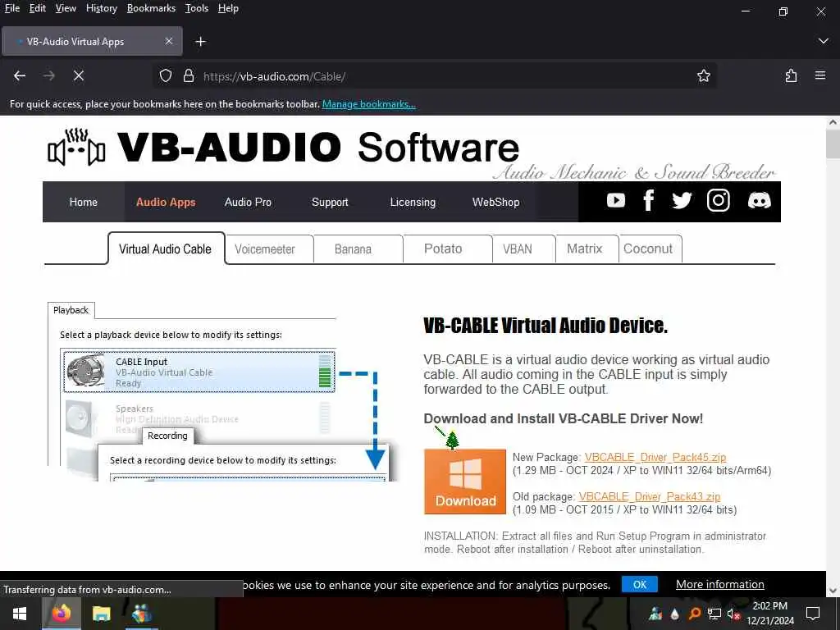Open the VB-Audio Instagram icon
The image size is (840, 630).
coord(719,200)
